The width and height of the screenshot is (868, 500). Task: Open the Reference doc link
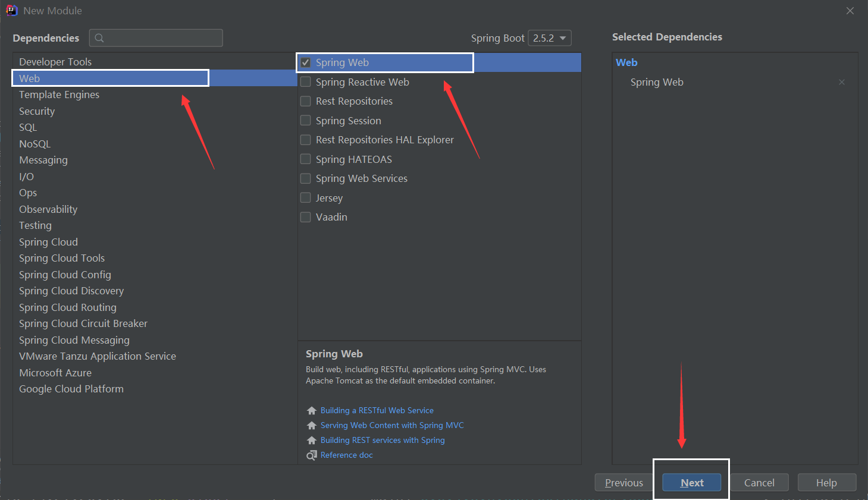tap(347, 455)
